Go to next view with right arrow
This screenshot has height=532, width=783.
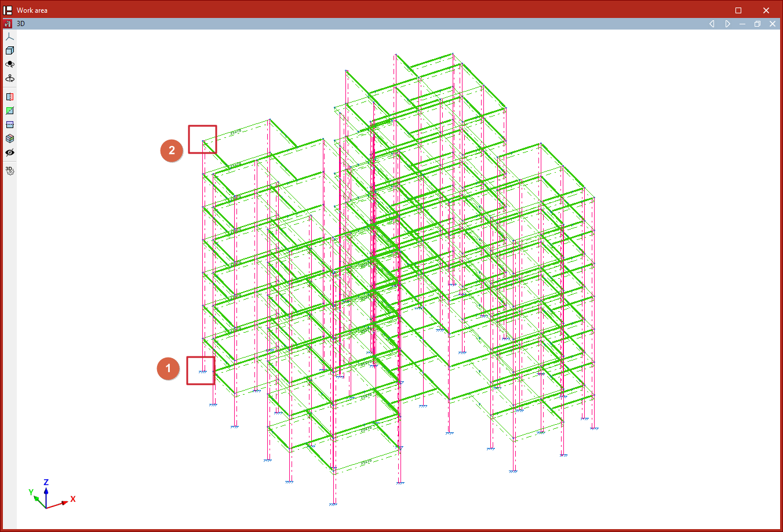point(727,24)
